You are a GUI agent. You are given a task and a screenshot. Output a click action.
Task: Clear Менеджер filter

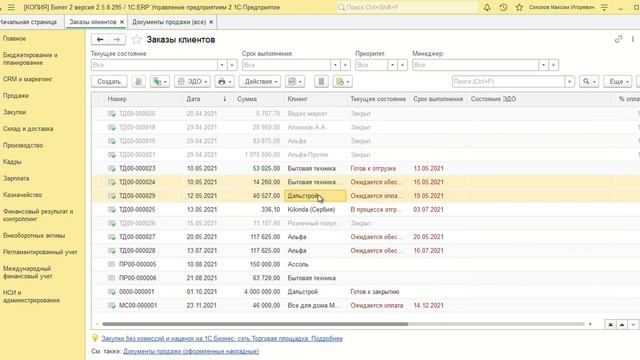(x=553, y=65)
